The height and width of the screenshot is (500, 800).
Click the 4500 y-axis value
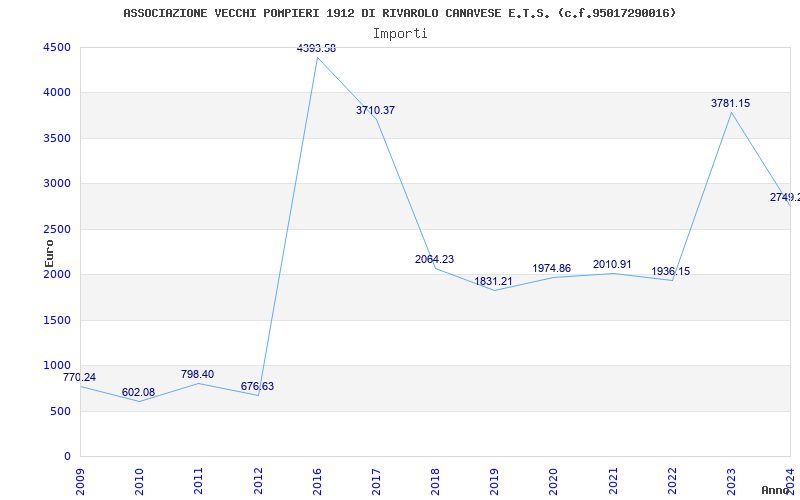(x=57, y=47)
